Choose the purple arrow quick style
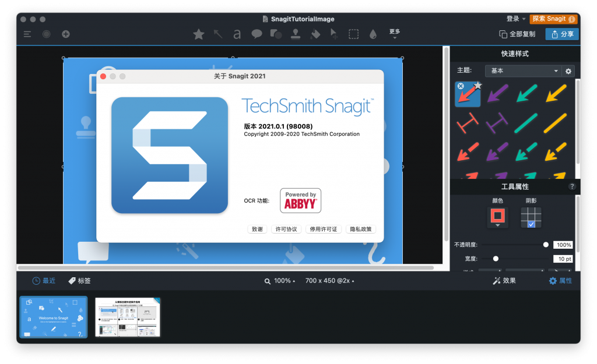The width and height of the screenshot is (597, 364). (497, 94)
